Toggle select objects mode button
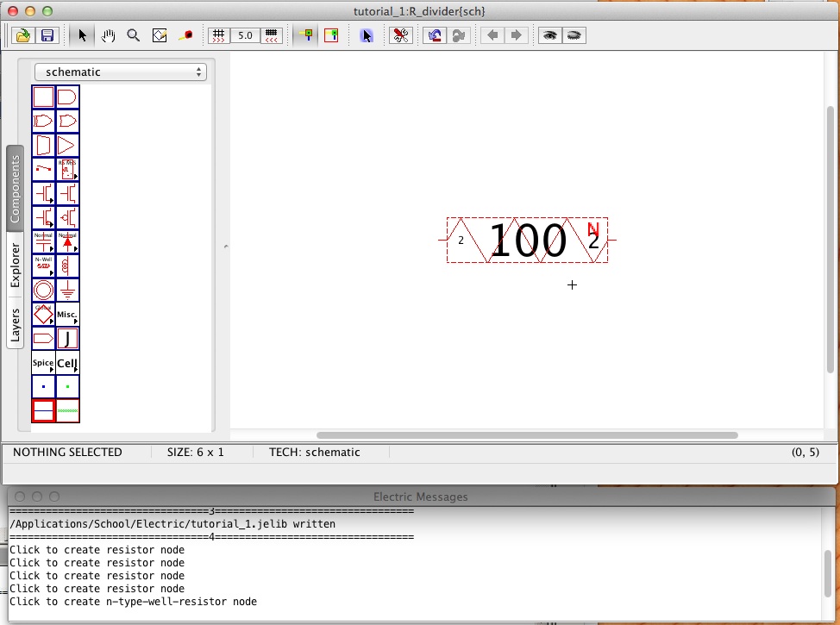Screen dimensions: 840x625 pos(367,35)
